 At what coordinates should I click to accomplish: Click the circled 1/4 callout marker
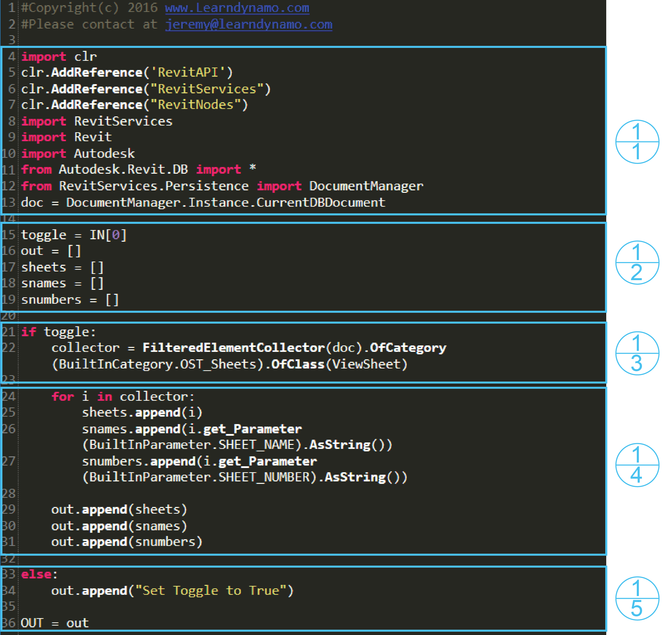coord(637,465)
